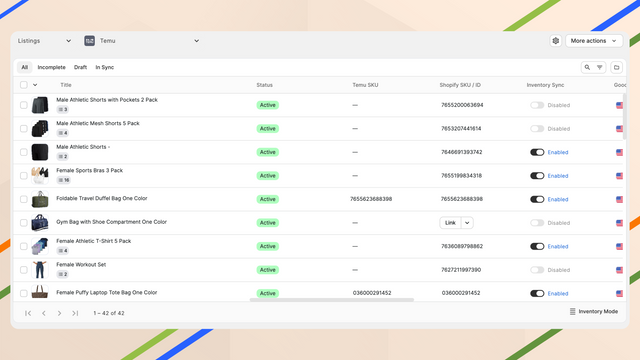Screen dimensions: 640x360
Task: Enable inventory sync for Female Workout Set
Action: click(537, 270)
